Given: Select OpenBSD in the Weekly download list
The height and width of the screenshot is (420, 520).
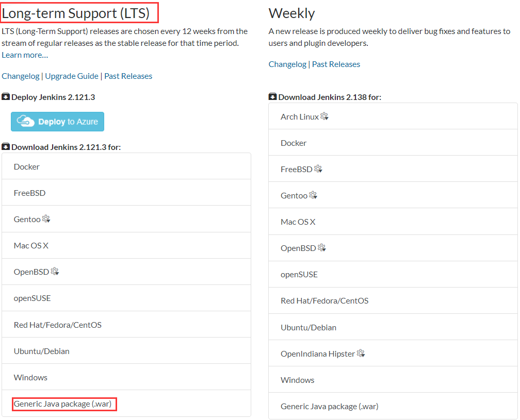Looking at the screenshot, I should point(393,248).
